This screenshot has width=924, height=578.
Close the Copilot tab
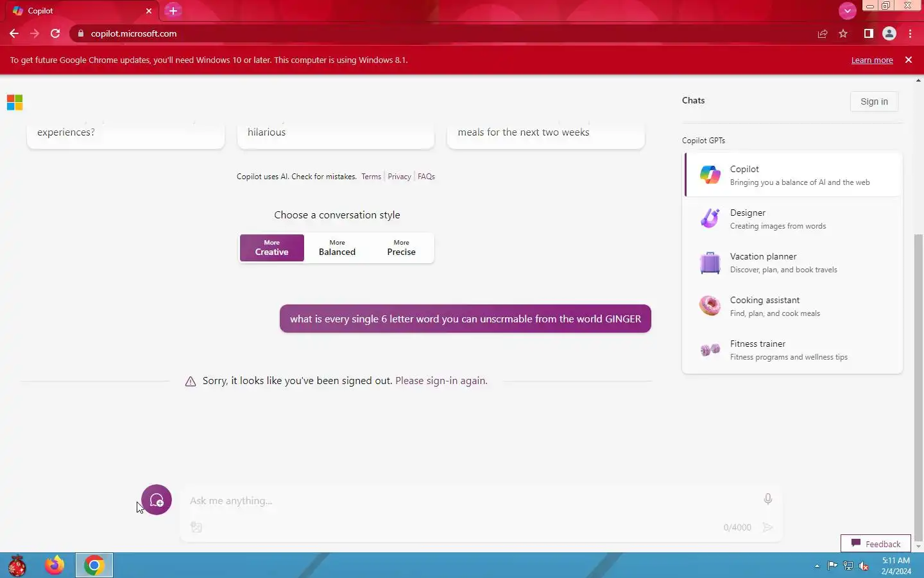coord(149,11)
